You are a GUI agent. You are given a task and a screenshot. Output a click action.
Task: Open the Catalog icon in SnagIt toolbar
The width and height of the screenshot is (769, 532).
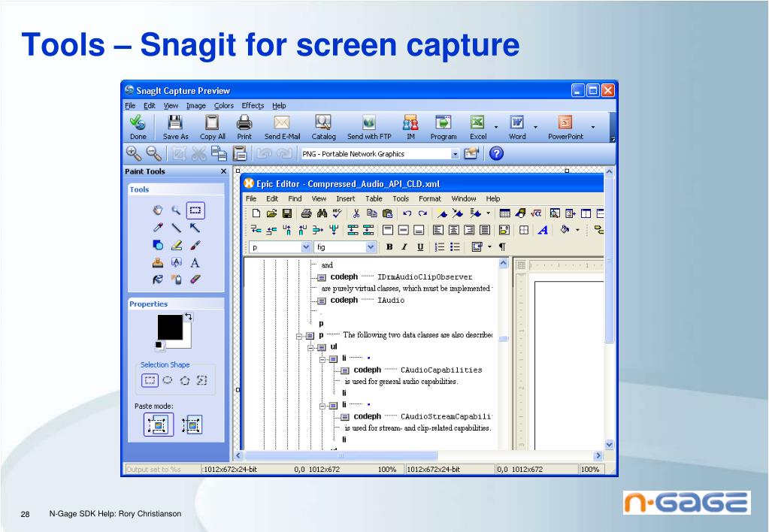tap(323, 122)
